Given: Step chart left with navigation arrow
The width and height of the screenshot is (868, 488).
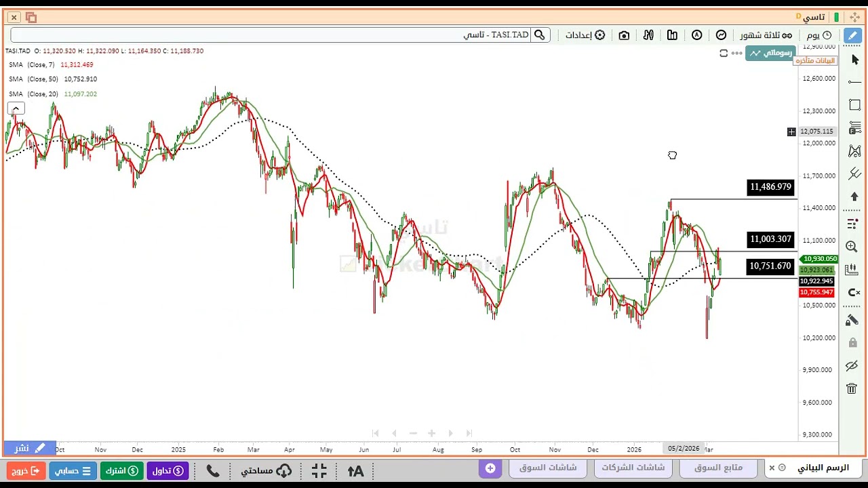Looking at the screenshot, I should click(394, 433).
